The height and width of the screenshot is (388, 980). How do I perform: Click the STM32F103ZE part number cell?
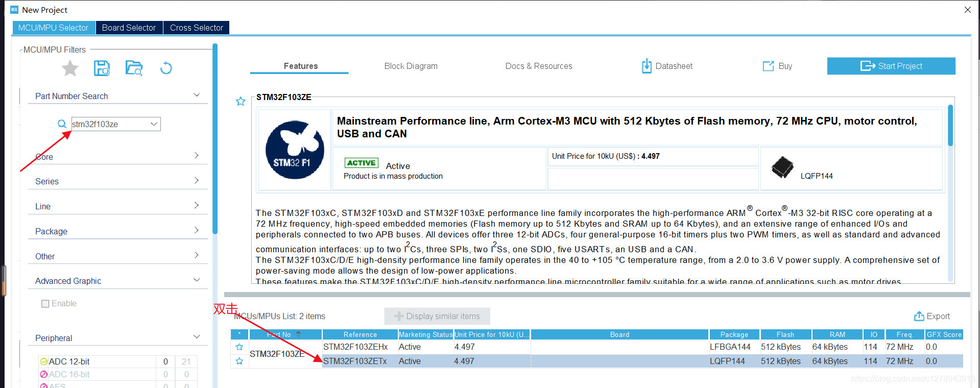[x=285, y=354]
